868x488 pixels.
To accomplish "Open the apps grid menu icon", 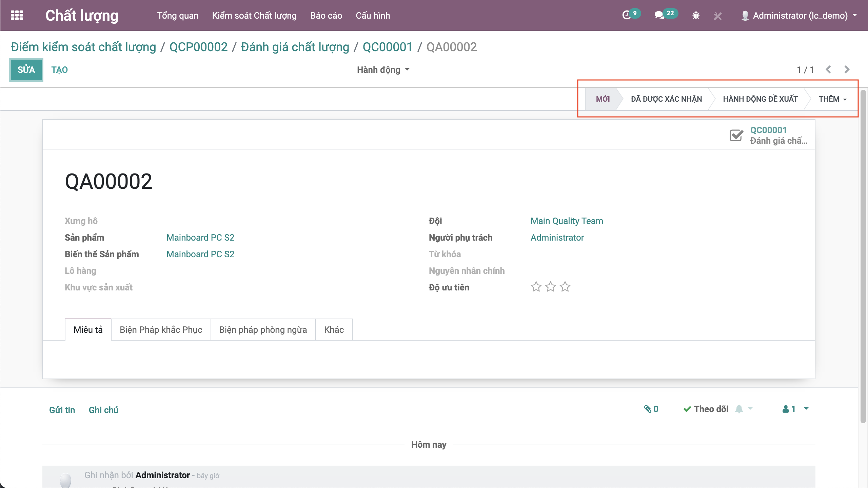I will click(17, 16).
